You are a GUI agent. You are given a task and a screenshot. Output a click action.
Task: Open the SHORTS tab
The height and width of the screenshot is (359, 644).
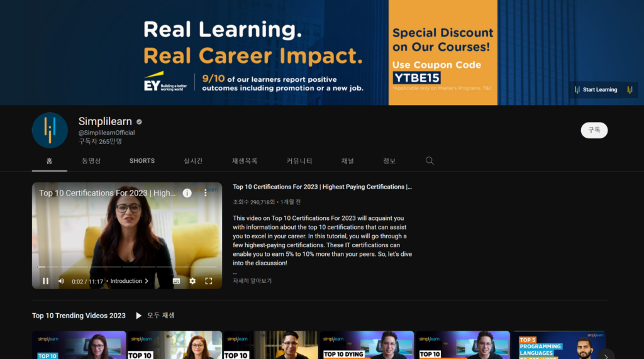click(x=142, y=161)
